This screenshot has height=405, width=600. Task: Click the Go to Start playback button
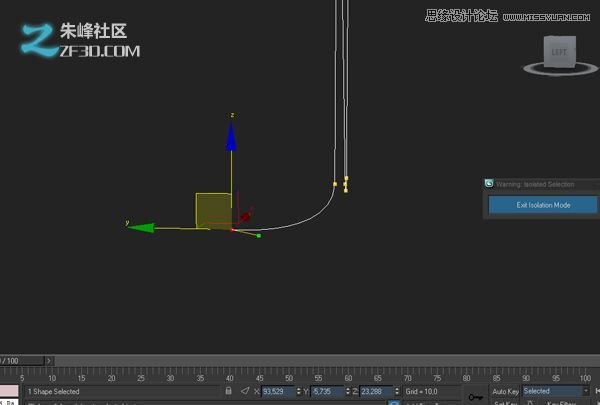[x=597, y=391]
